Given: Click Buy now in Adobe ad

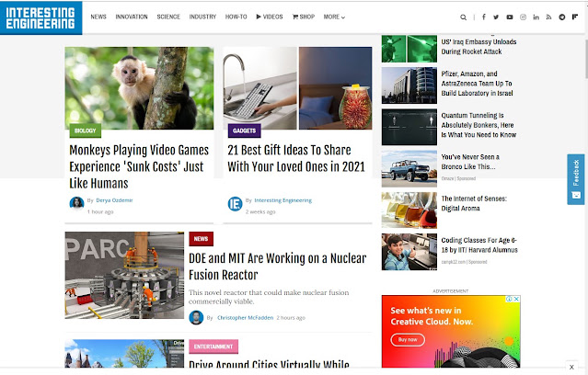Looking at the screenshot, I should [408, 340].
